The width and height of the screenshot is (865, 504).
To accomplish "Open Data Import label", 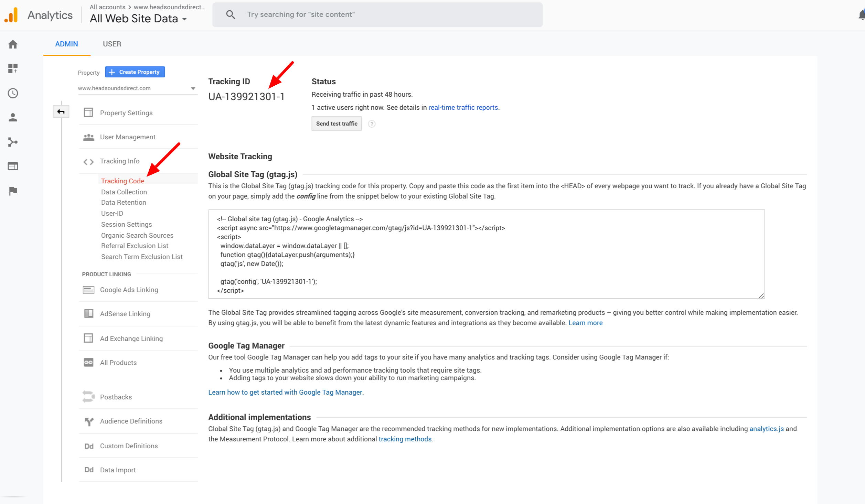I will 118,470.
